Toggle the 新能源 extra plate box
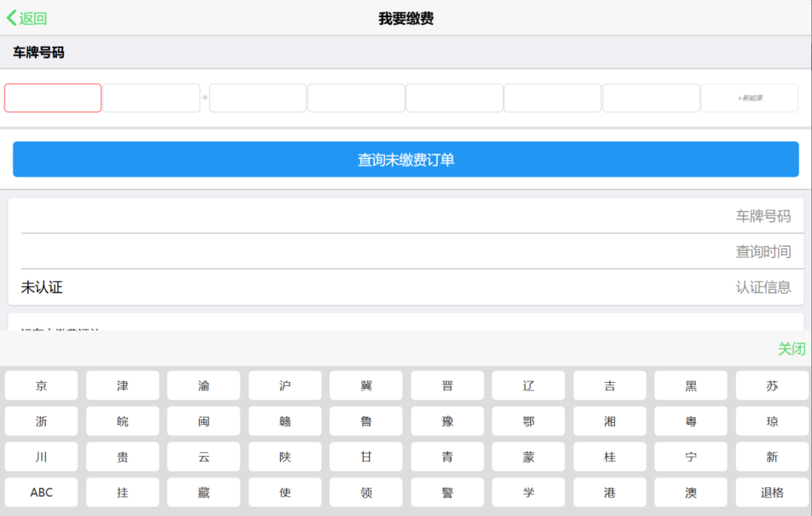 pyautogui.click(x=749, y=98)
